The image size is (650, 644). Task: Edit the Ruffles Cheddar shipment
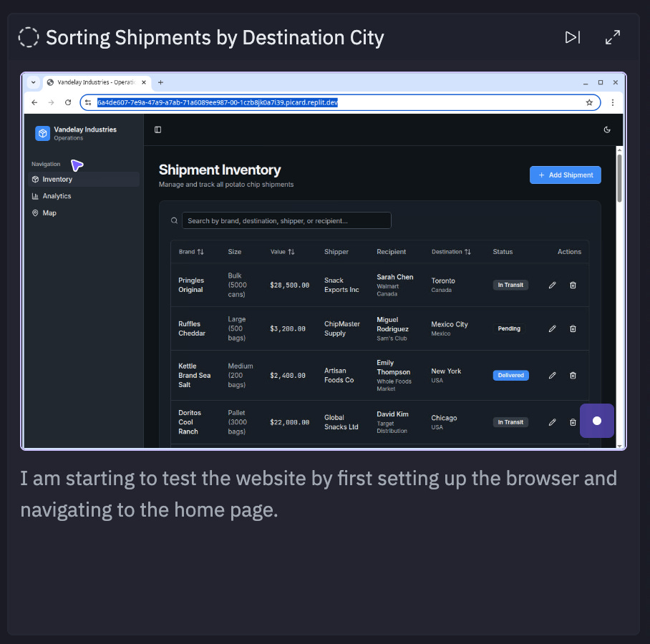click(552, 328)
